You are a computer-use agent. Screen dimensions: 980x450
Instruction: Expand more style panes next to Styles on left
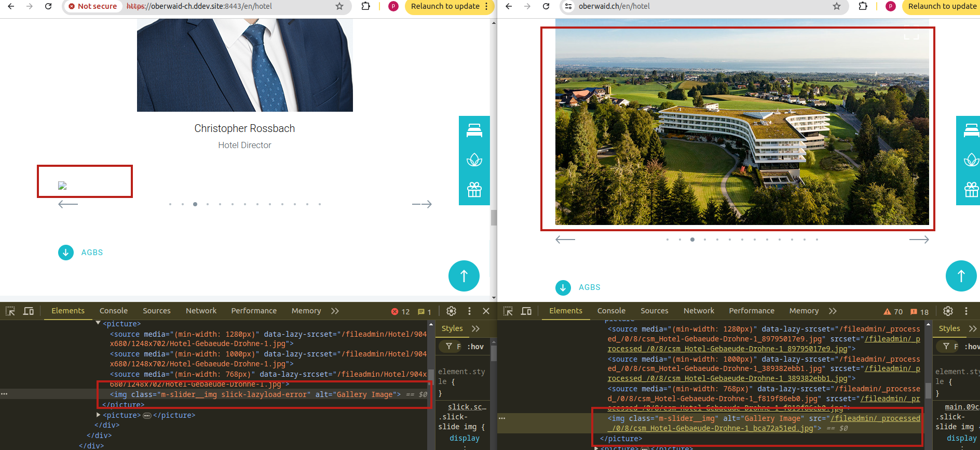click(476, 328)
